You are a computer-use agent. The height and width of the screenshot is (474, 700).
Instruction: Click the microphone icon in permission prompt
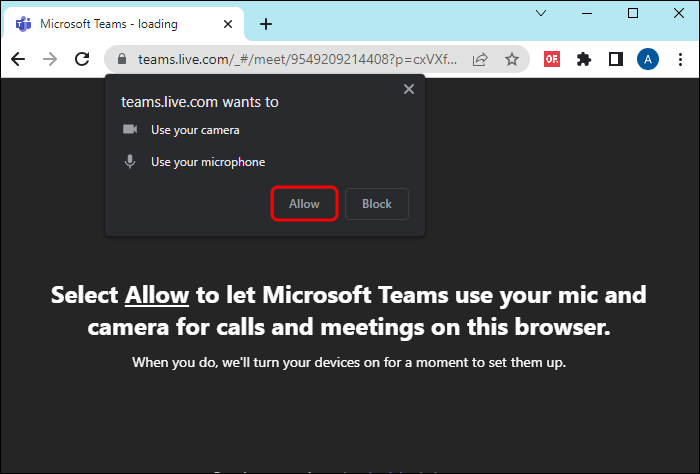pyautogui.click(x=129, y=161)
